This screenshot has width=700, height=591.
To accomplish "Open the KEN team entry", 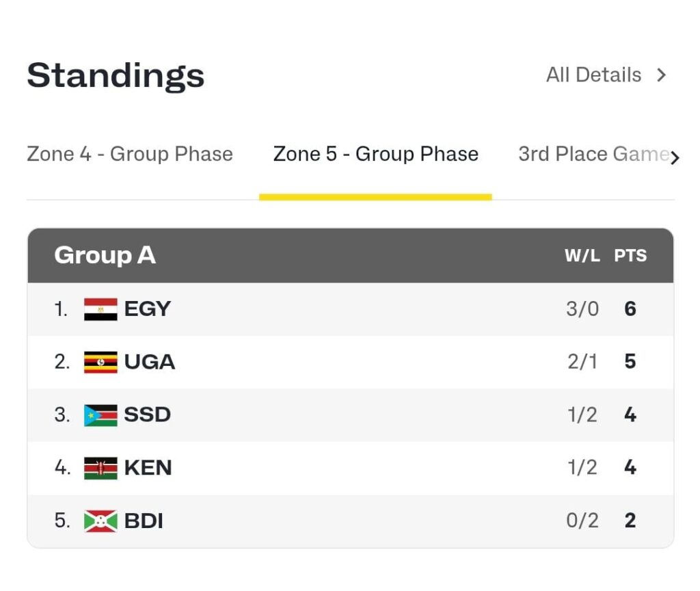I will click(148, 468).
